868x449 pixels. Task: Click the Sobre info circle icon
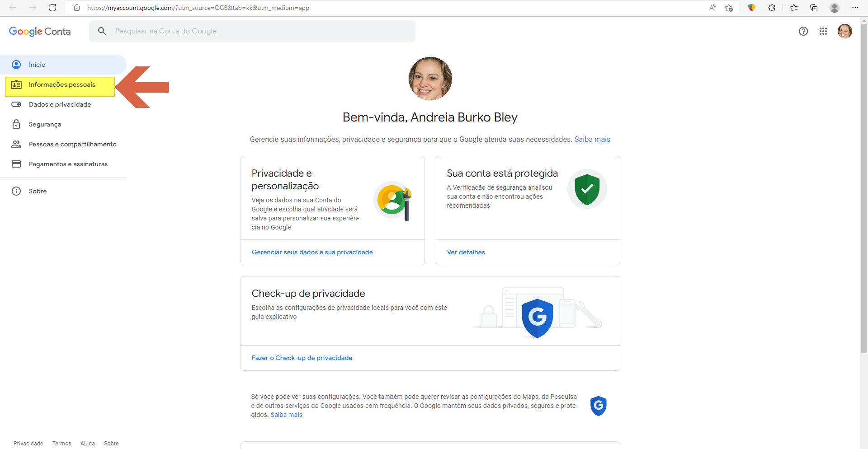tap(16, 191)
